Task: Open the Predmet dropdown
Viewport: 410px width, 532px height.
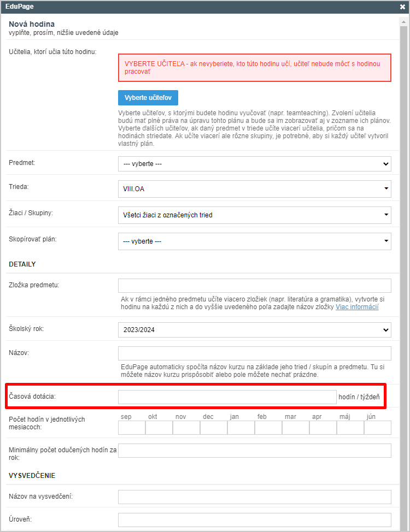Action: pos(254,164)
